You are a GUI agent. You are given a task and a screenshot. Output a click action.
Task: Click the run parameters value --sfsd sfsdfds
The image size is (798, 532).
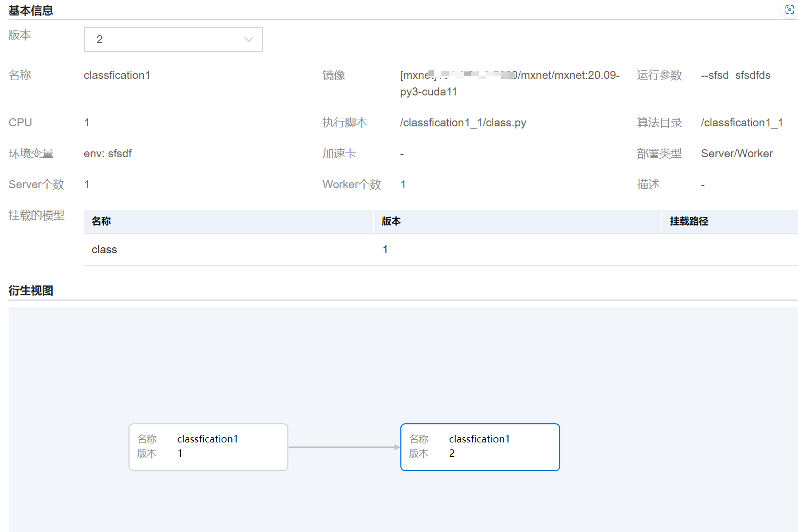coord(736,75)
